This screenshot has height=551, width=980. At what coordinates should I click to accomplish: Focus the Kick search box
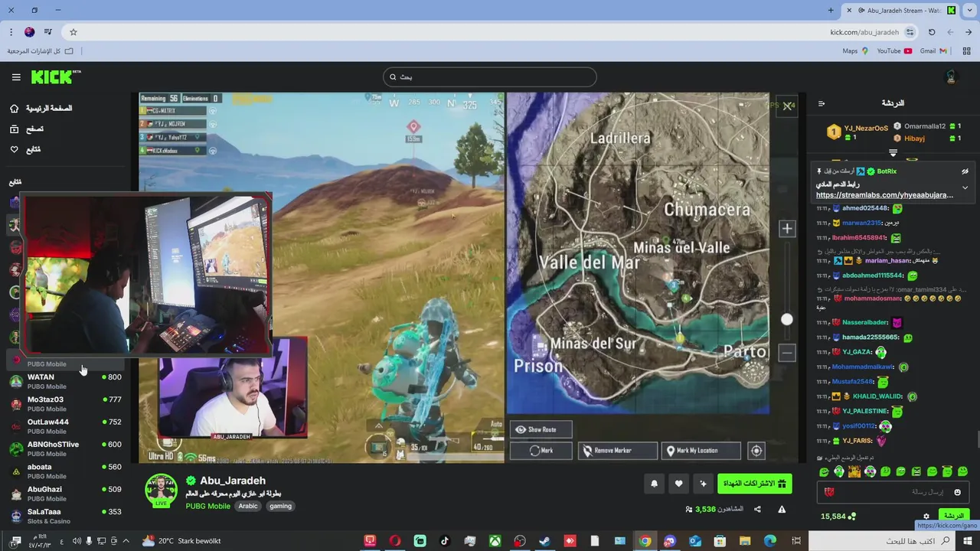tap(490, 77)
